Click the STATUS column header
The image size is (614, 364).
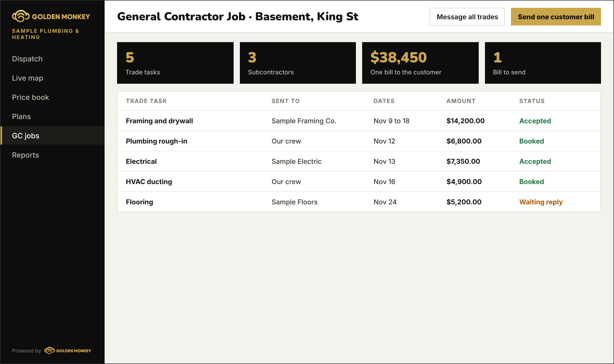pos(532,101)
